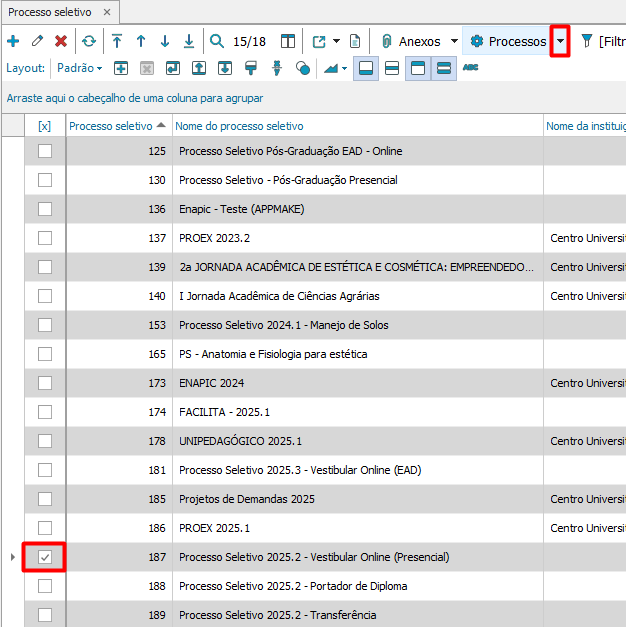Click the blue plus add record icon
Image resolution: width=626 pixels, height=627 pixels.
(x=13, y=41)
